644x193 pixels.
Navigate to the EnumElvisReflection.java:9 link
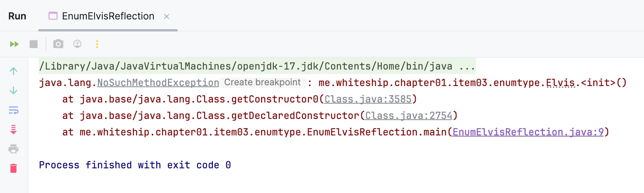(x=528, y=132)
